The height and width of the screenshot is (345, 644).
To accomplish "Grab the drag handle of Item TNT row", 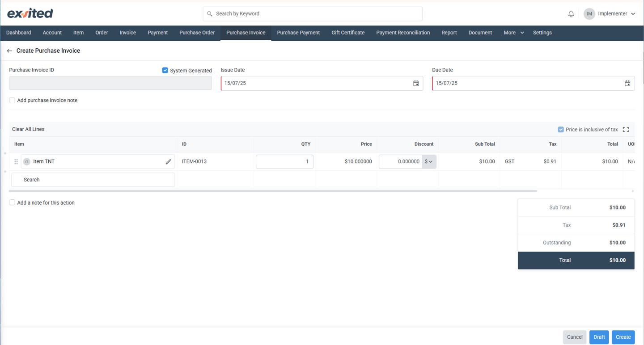I will coord(16,162).
